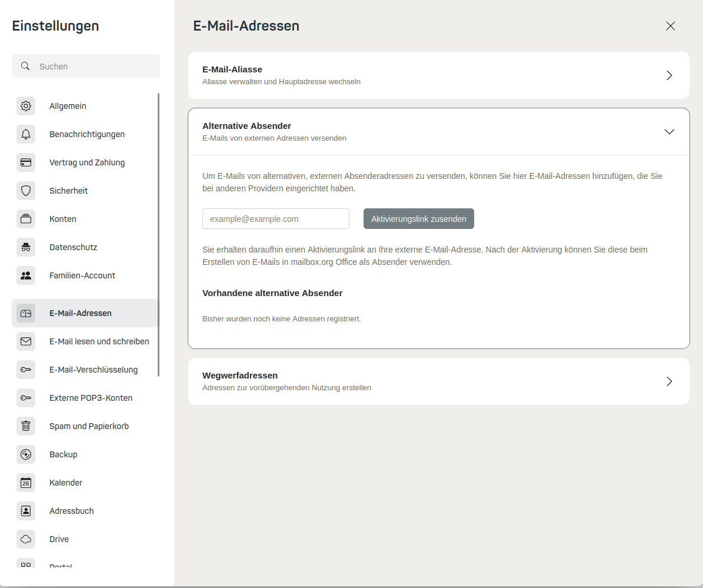Click the cloud icon for Drive
This screenshot has height=588, width=703.
(x=26, y=539)
